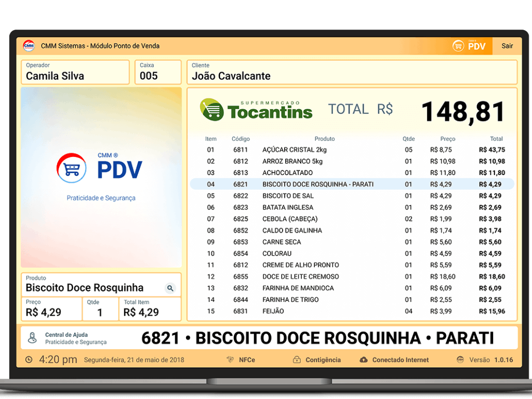Select the Operador field Camila Silva
Screen dimensions: 532x399
click(75, 72)
